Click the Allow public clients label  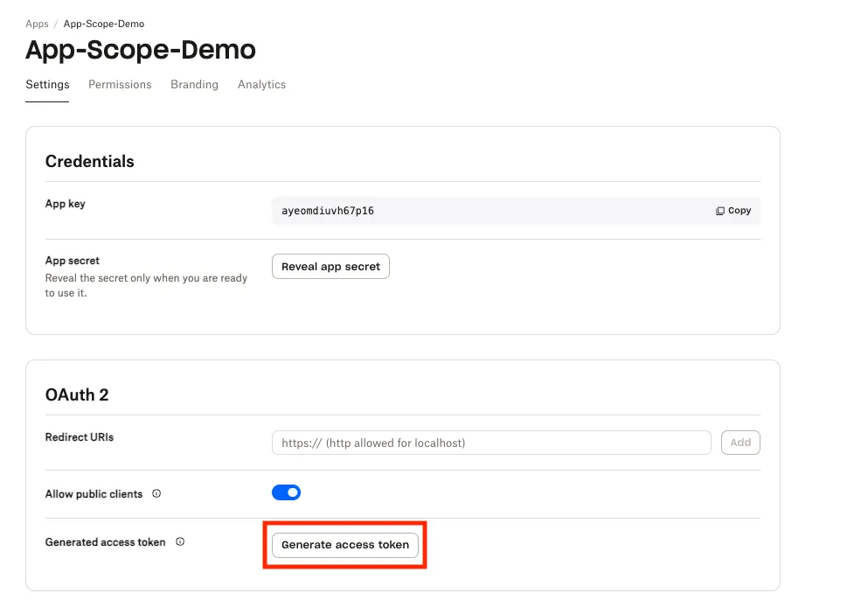point(94,494)
